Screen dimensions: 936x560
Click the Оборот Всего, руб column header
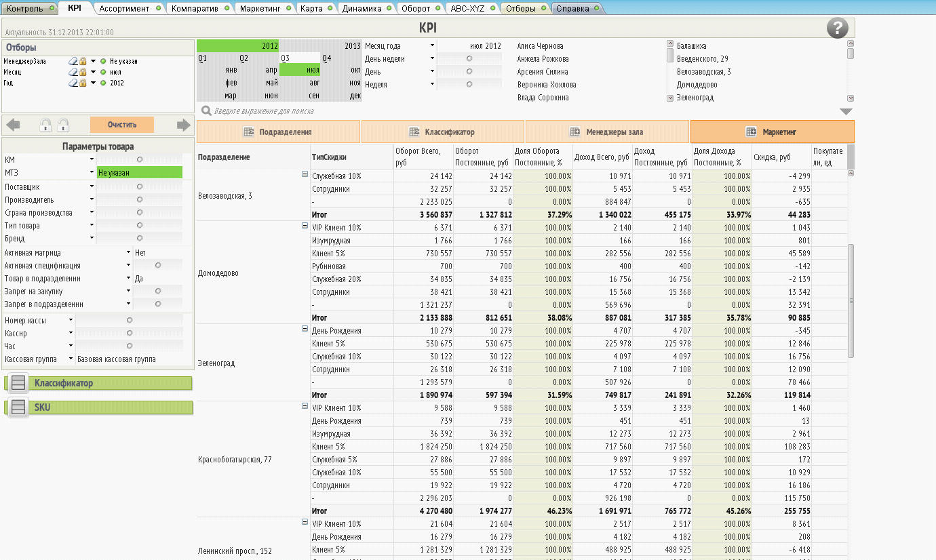(423, 157)
